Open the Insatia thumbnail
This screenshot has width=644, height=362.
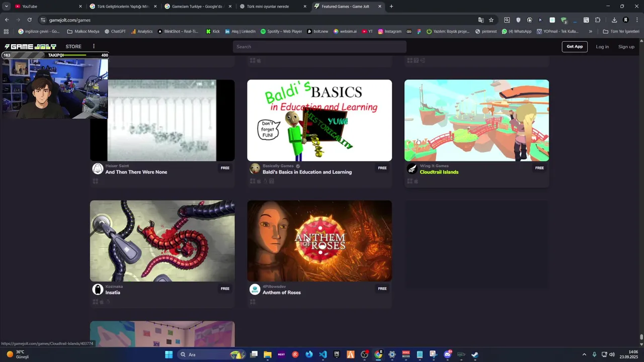[162, 241]
